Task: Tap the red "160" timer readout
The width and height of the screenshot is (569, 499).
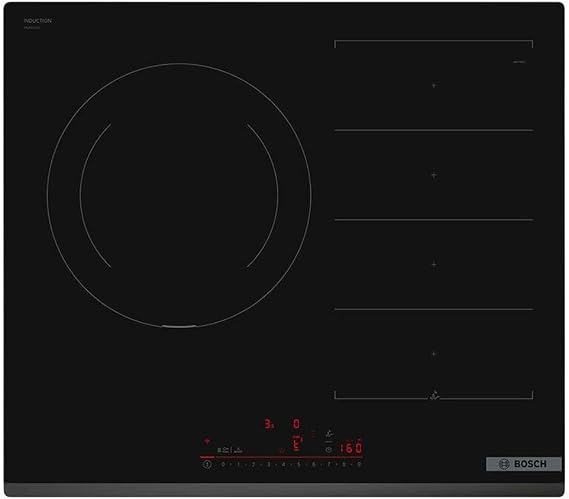Action: [351, 448]
